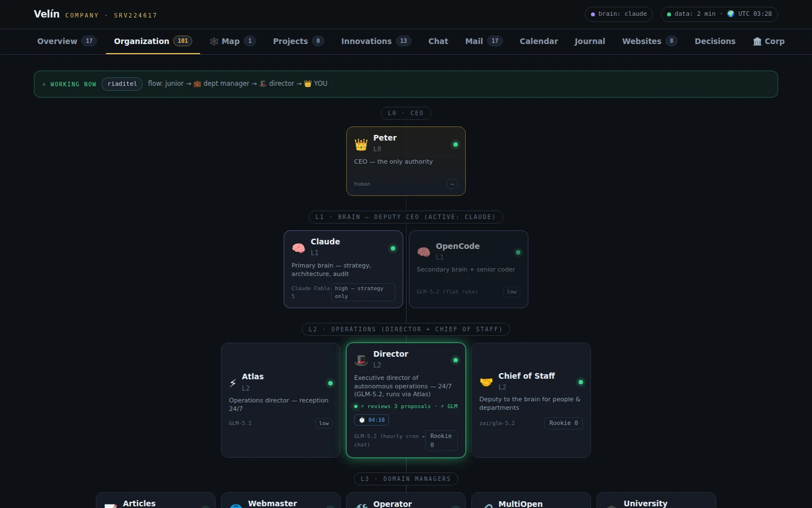Go to the Websites tab
This screenshot has height=508, width=812.
650,41
